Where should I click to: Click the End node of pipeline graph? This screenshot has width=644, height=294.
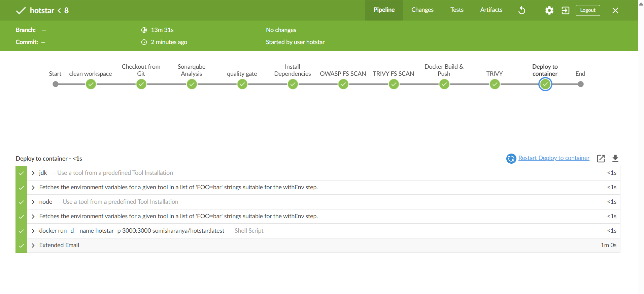581,84
